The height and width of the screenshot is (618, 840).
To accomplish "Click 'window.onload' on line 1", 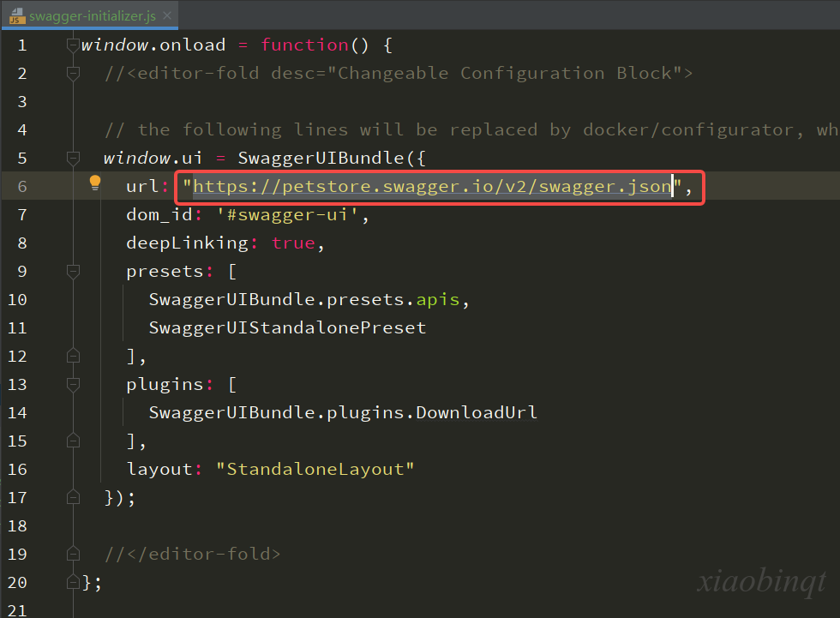I will coord(153,45).
